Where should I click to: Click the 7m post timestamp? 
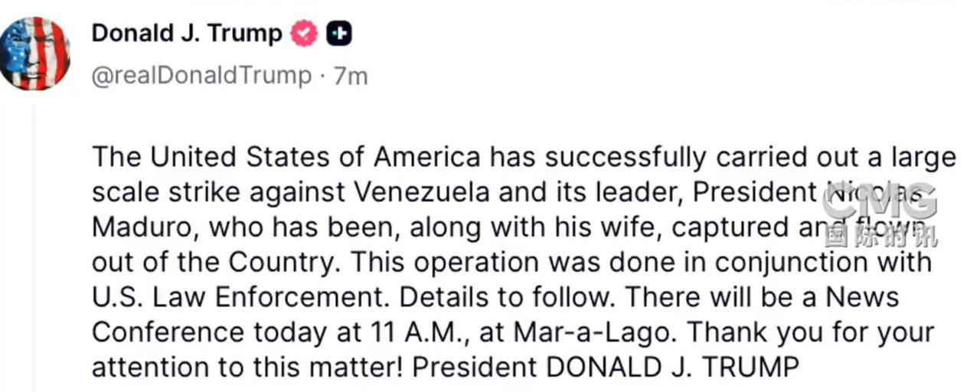click(351, 76)
